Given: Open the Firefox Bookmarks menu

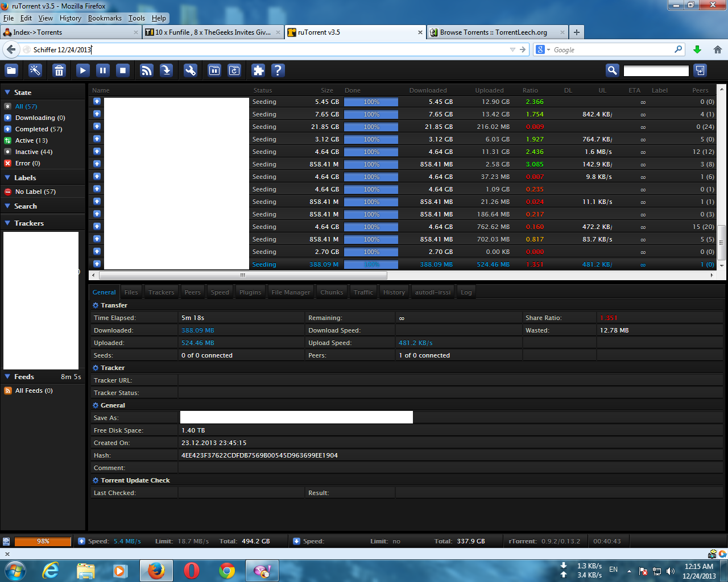Looking at the screenshot, I should click(x=105, y=18).
